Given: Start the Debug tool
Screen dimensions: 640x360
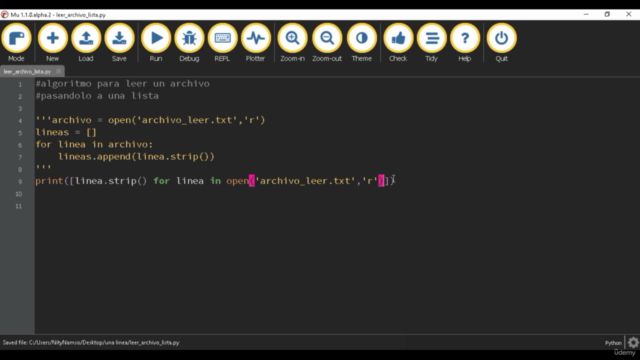Looking at the screenshot, I should pos(189,42).
